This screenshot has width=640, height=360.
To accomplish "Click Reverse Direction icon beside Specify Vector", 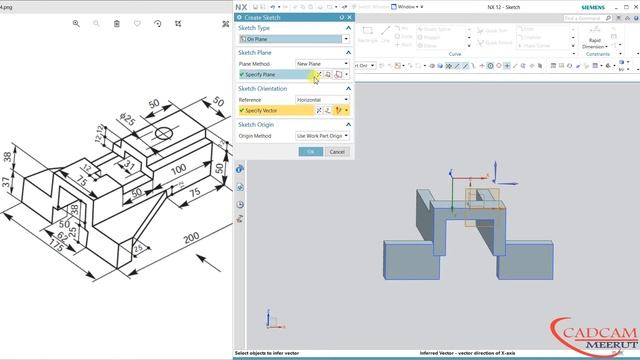I will 319,111.
